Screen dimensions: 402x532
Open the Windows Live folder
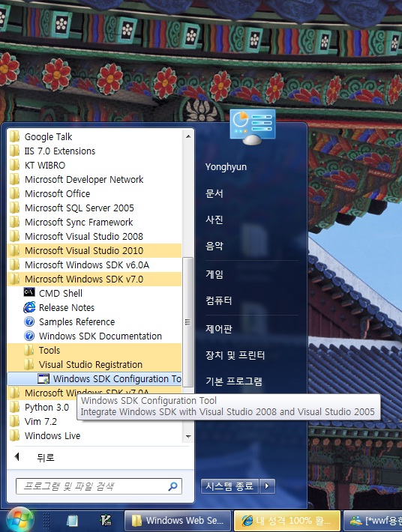tap(94, 436)
